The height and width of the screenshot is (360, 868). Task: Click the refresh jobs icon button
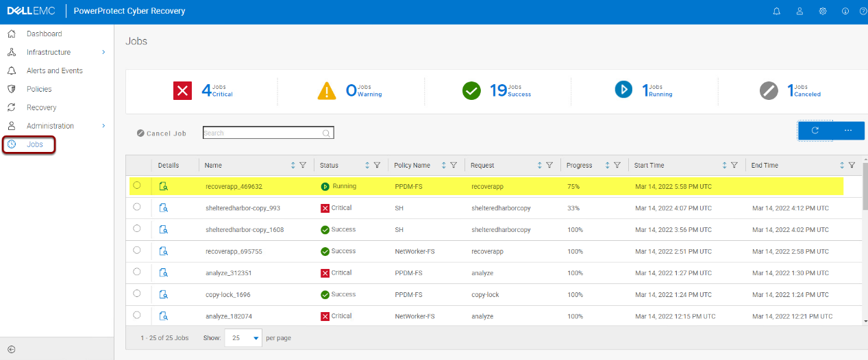(x=815, y=130)
